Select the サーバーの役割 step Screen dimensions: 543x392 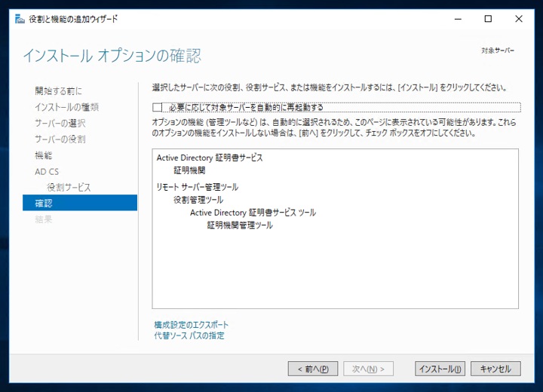pos(60,139)
